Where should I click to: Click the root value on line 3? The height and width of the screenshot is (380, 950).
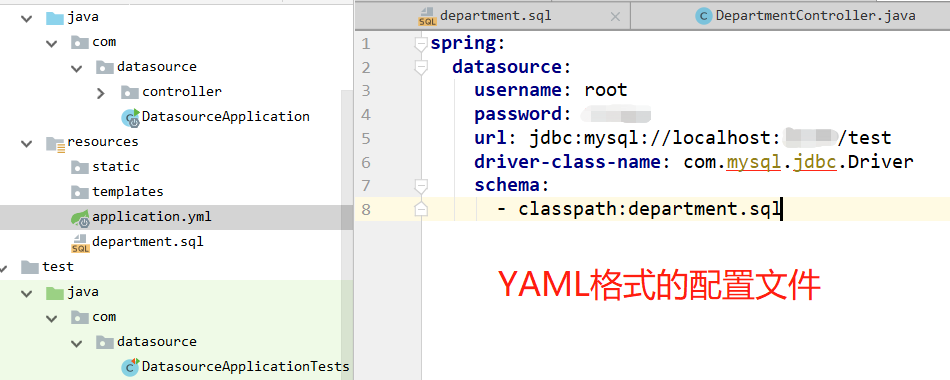(606, 90)
